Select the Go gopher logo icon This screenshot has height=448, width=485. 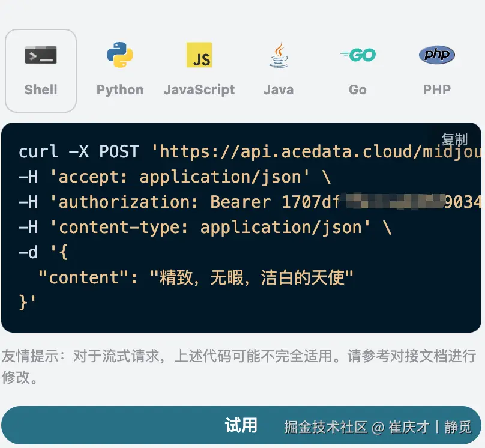coord(358,55)
